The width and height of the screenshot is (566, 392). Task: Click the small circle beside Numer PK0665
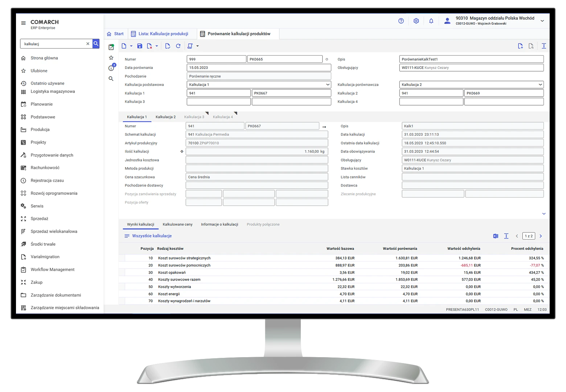(327, 59)
